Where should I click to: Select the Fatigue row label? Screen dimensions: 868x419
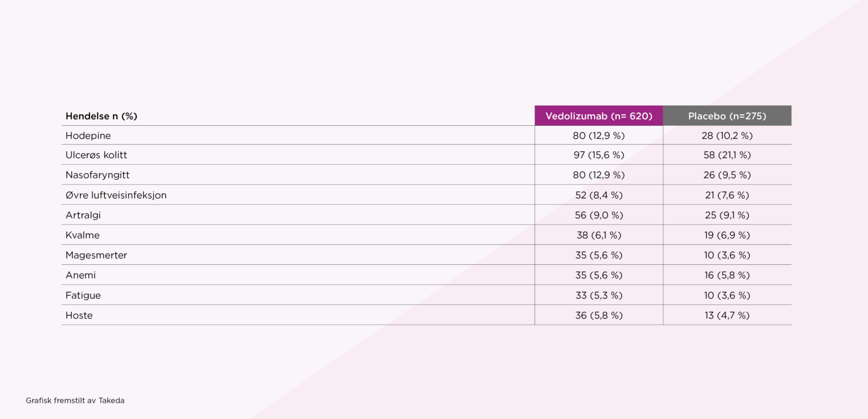(83, 295)
